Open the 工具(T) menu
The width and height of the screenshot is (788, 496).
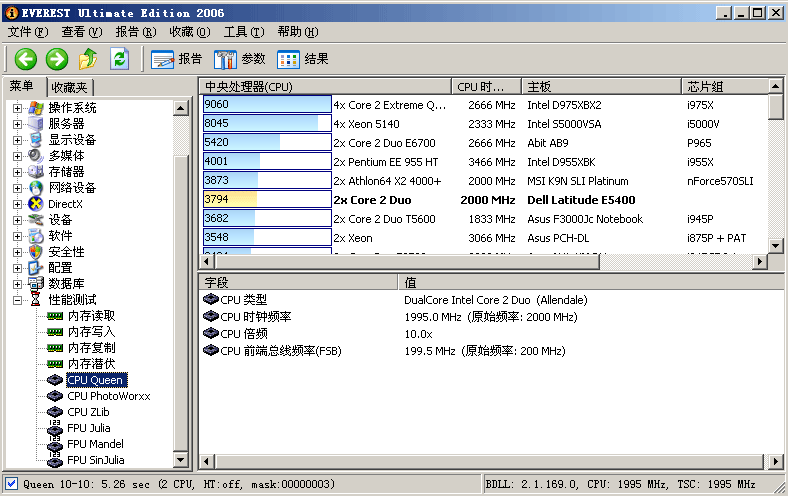pyautogui.click(x=244, y=32)
